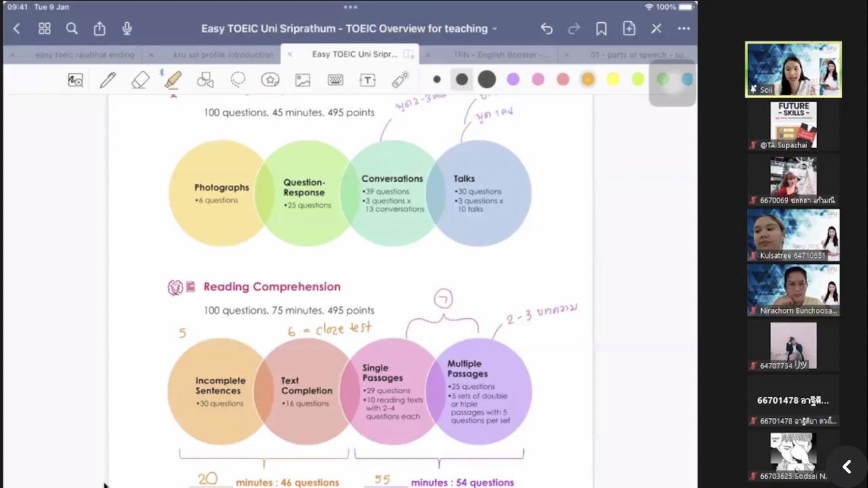The height and width of the screenshot is (488, 868).
Task: Pick the pink color swatch
Action: pyautogui.click(x=538, y=79)
